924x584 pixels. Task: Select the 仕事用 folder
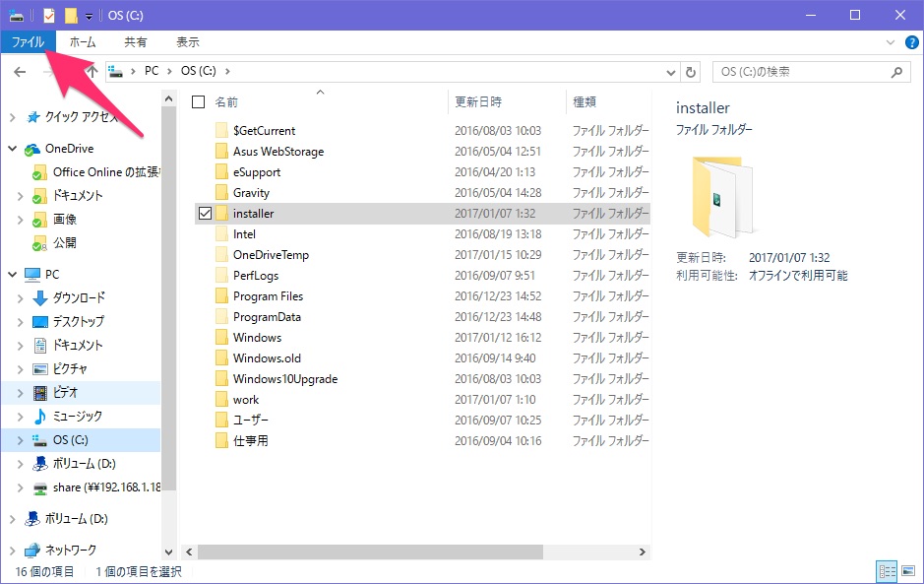click(251, 440)
